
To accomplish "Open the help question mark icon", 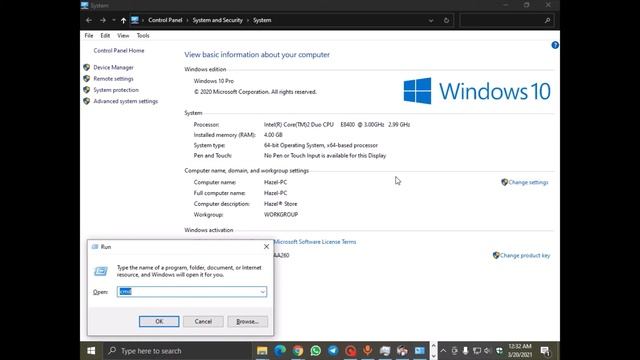I will (x=555, y=45).
